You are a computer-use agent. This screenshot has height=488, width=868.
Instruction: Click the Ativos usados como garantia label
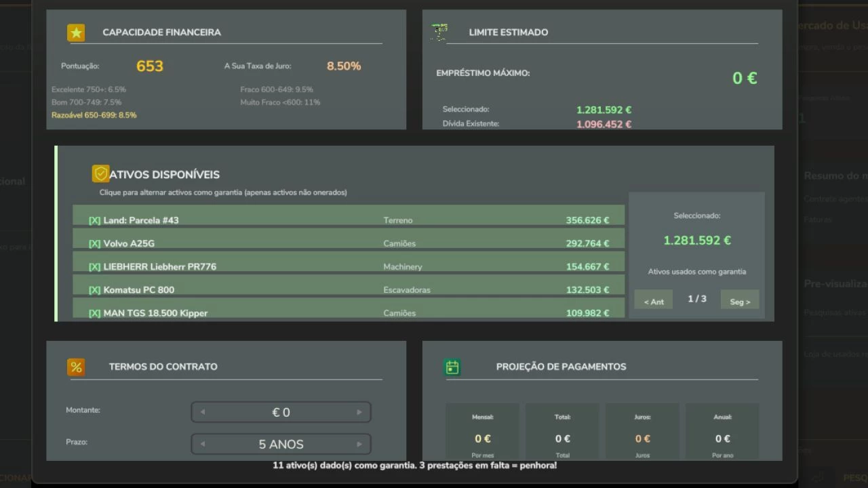(x=697, y=272)
